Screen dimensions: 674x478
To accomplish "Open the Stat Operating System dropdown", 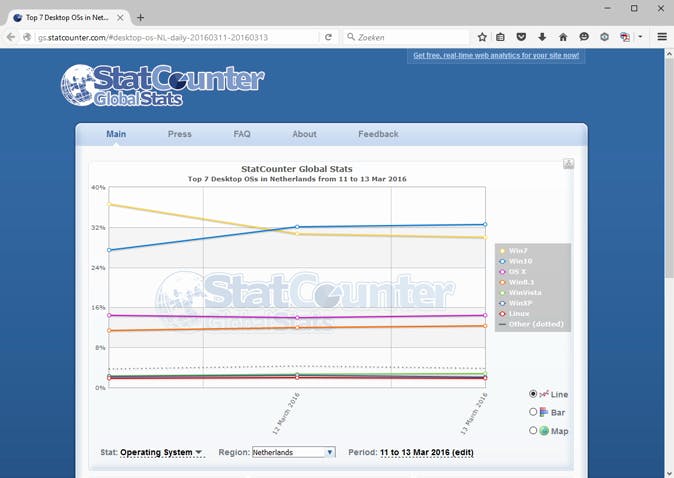I will tap(161, 453).
